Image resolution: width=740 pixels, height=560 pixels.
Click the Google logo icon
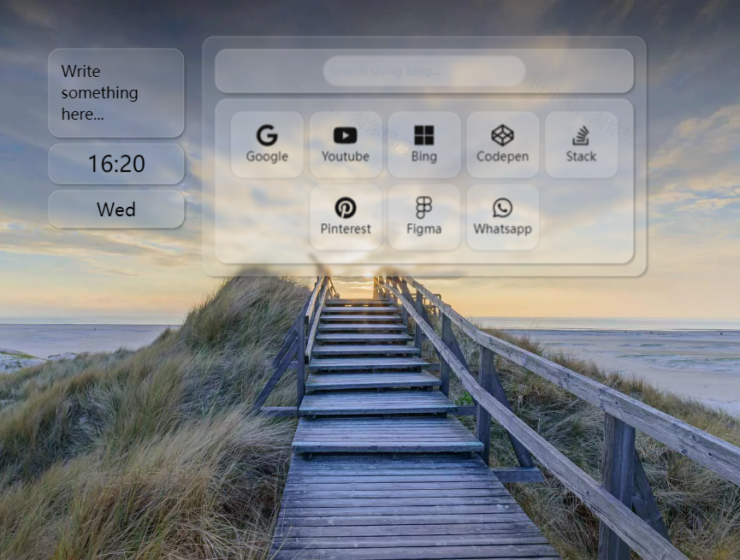267,135
